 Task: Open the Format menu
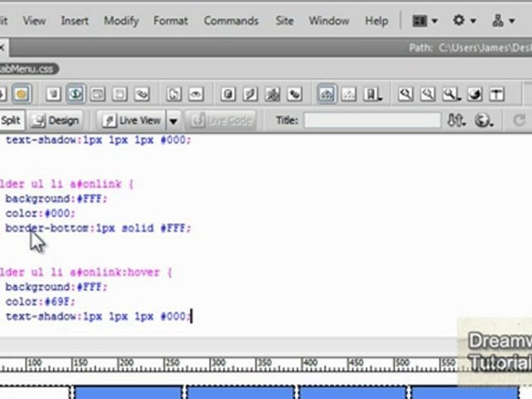pyautogui.click(x=170, y=21)
